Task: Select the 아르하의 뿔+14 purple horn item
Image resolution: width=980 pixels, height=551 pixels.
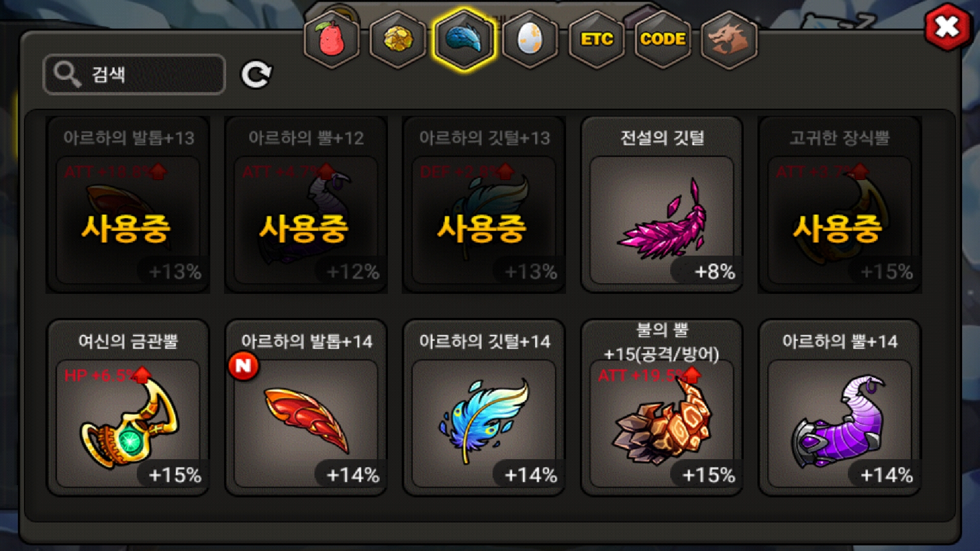Action: point(840,408)
